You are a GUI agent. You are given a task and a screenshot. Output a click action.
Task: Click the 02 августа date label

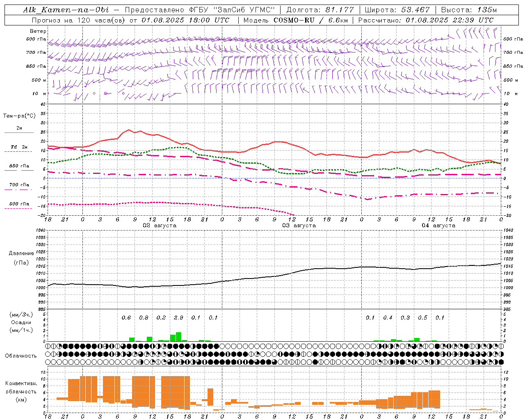pyautogui.click(x=160, y=226)
